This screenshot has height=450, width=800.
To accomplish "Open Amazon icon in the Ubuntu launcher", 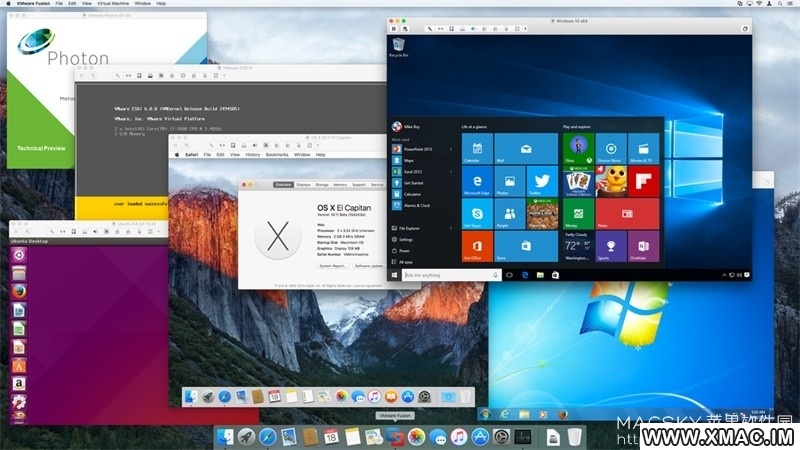I will pos(19,384).
